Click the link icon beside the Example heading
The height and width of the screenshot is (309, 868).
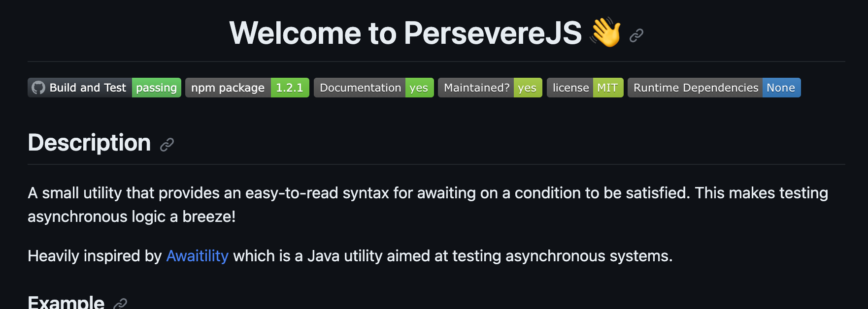point(120,304)
